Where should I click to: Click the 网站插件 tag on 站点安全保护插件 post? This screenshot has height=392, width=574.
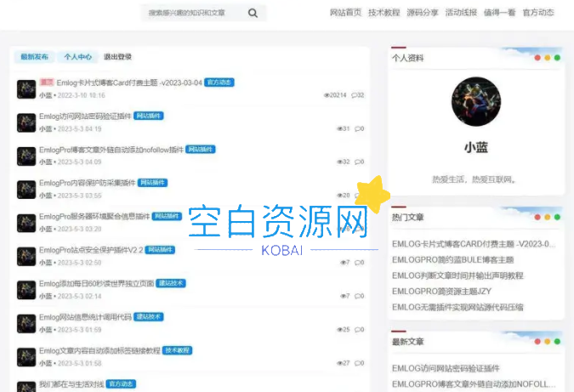coord(160,250)
